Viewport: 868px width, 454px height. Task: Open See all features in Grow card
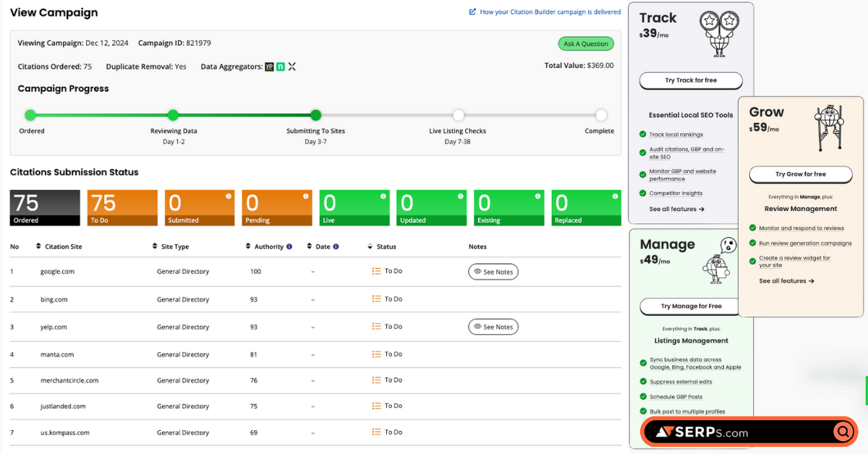[787, 280]
